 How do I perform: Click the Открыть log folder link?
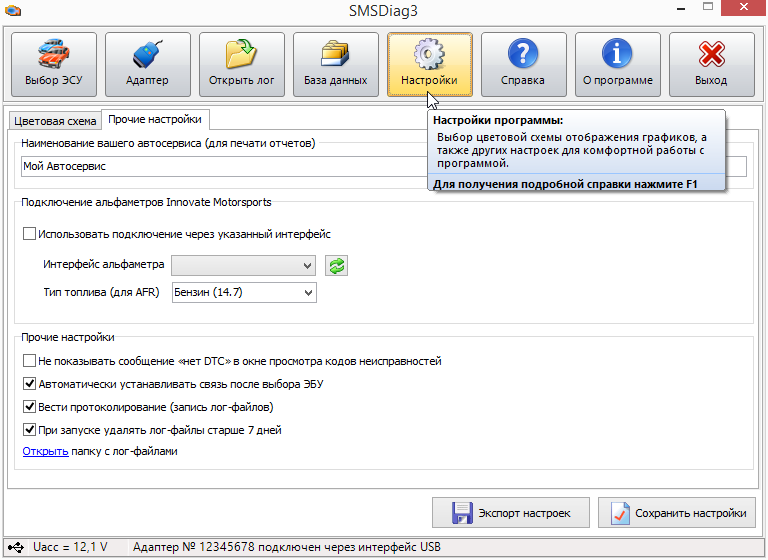coord(45,451)
